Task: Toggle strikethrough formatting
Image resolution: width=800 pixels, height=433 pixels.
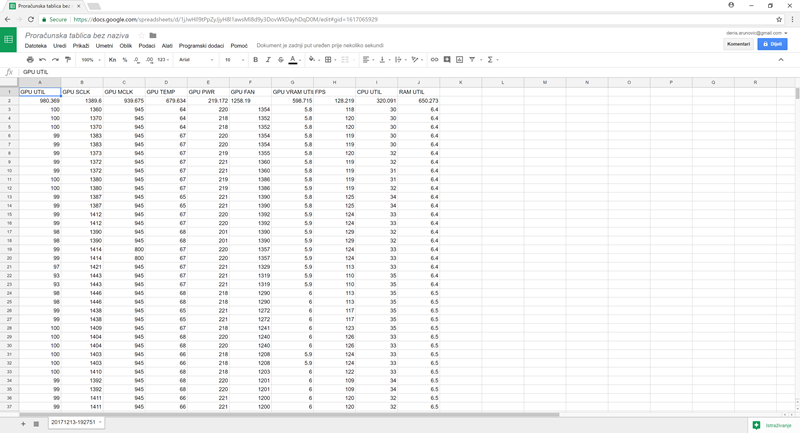Action: tap(280, 60)
